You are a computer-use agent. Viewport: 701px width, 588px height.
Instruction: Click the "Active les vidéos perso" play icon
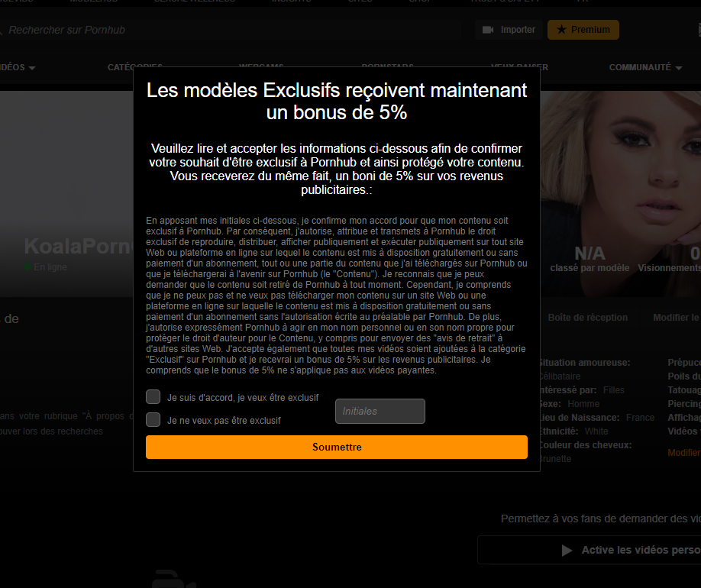tap(567, 550)
